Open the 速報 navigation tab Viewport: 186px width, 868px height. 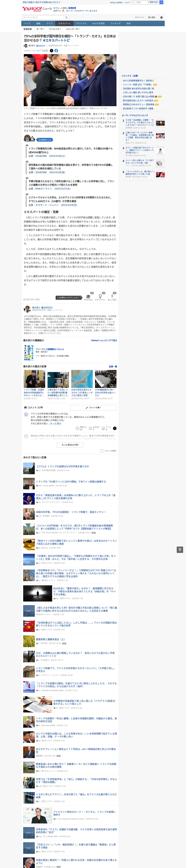pos(38,24)
